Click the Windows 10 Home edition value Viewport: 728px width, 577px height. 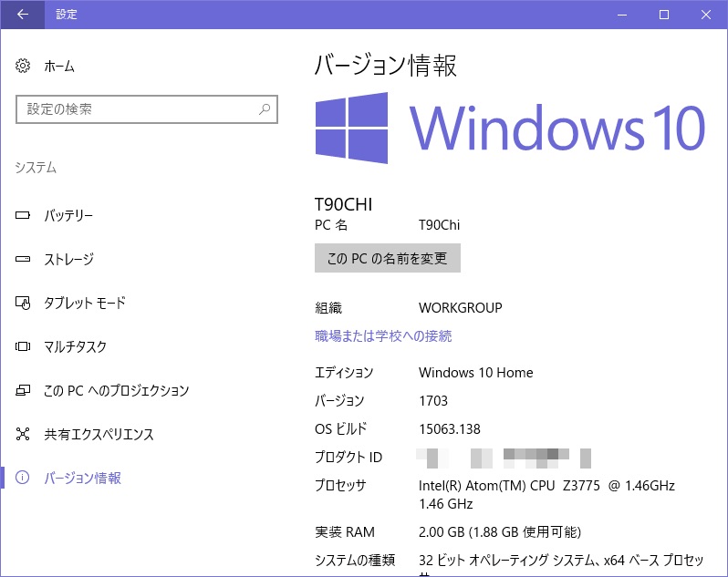[x=476, y=373]
